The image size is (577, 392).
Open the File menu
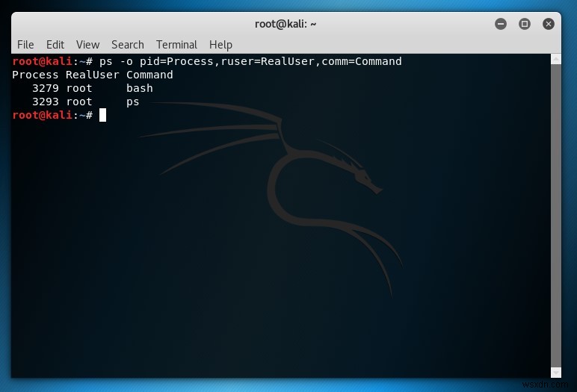tap(25, 45)
